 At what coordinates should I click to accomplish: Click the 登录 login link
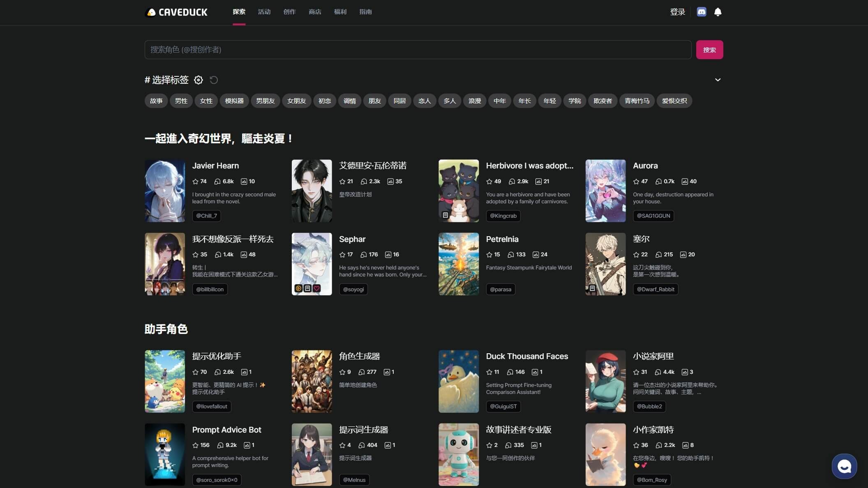(678, 12)
